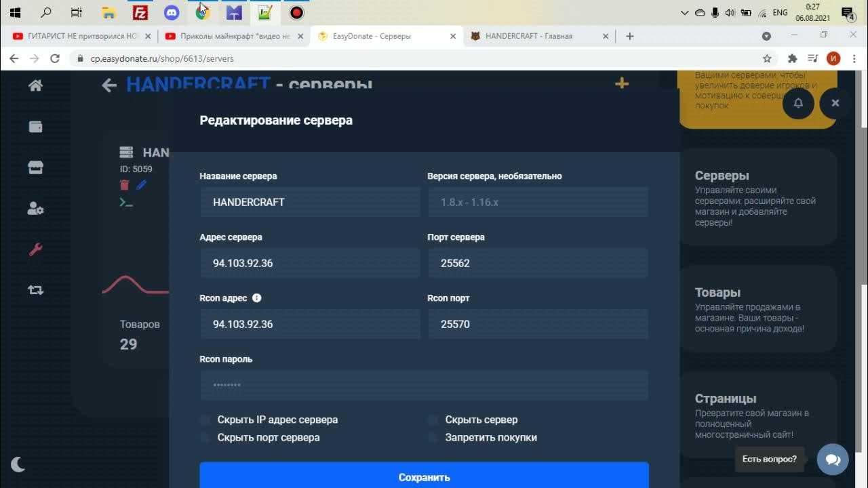Screen dimensions: 868x488
Task: Open the home icon in left sidebar
Action: tap(35, 85)
